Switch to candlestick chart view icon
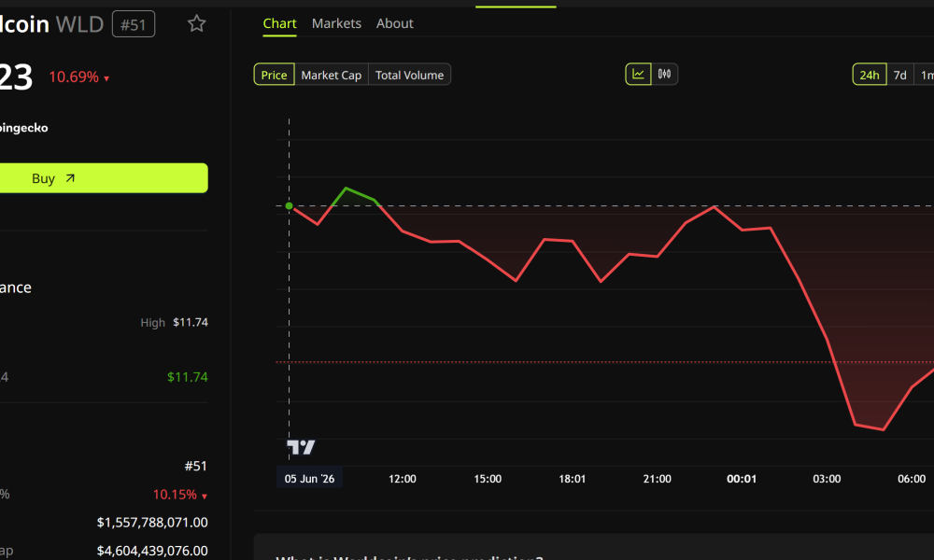This screenshot has width=934, height=560. pos(664,75)
